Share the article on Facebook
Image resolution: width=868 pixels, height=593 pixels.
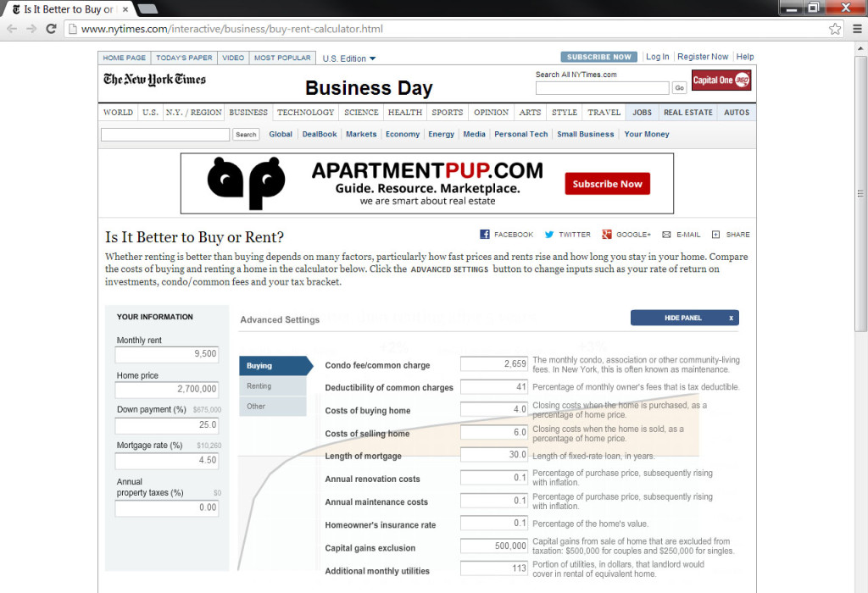[x=505, y=234]
